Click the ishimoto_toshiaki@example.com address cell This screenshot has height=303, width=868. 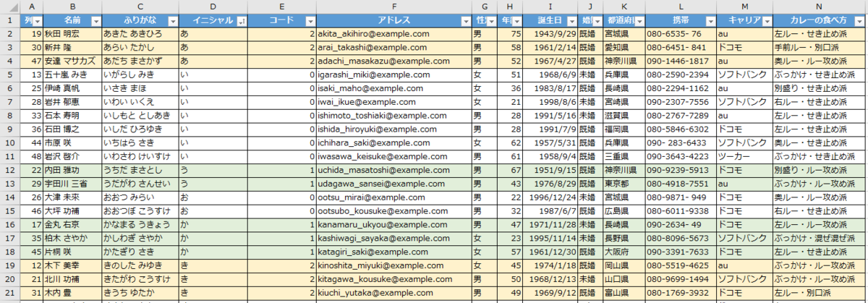coord(394,116)
